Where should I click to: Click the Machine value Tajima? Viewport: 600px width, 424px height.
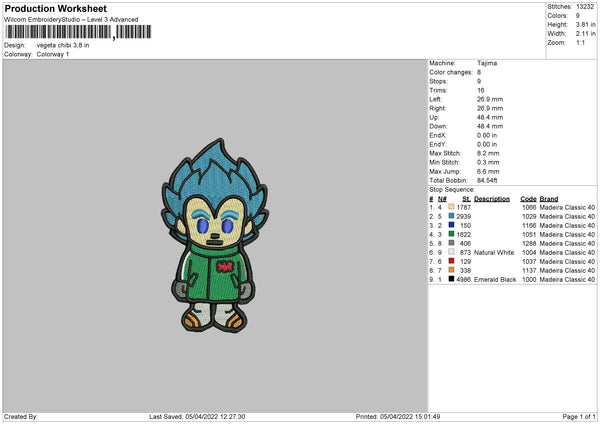487,63
